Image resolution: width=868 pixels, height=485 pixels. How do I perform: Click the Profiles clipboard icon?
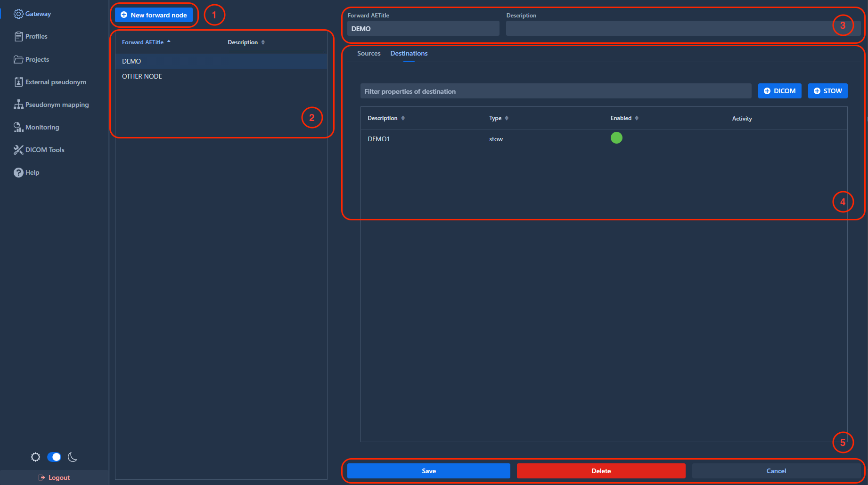(18, 36)
